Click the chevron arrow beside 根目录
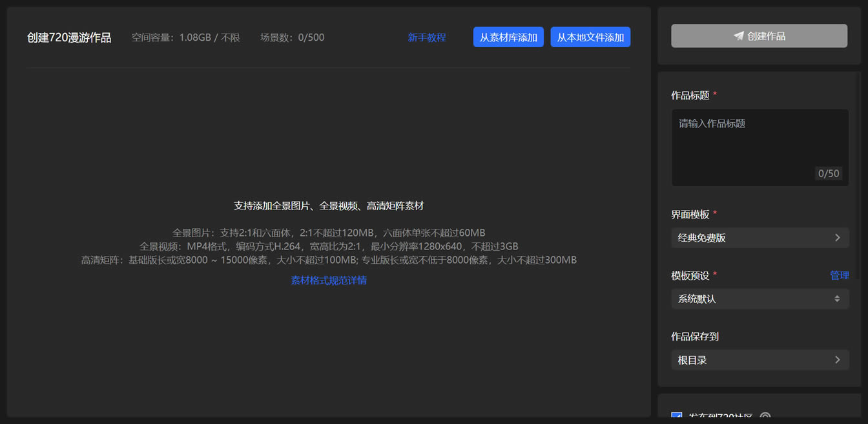The image size is (868, 424). 838,360
